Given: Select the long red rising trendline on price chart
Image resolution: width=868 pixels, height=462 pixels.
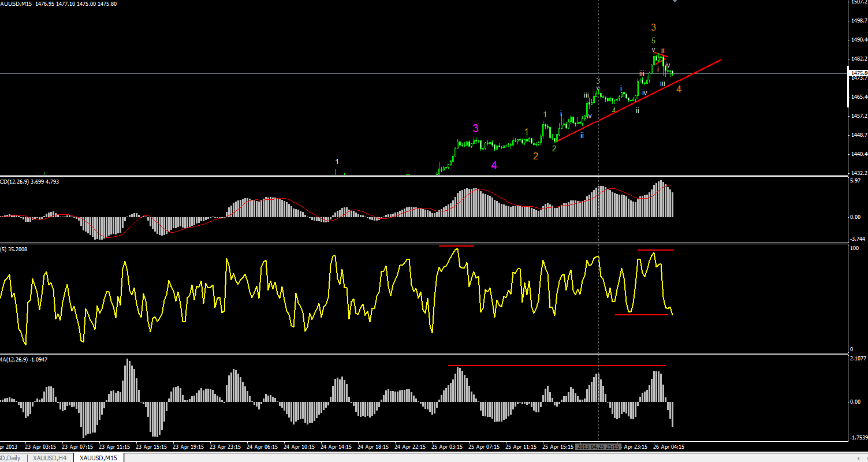Looking at the screenshot, I should 638,100.
